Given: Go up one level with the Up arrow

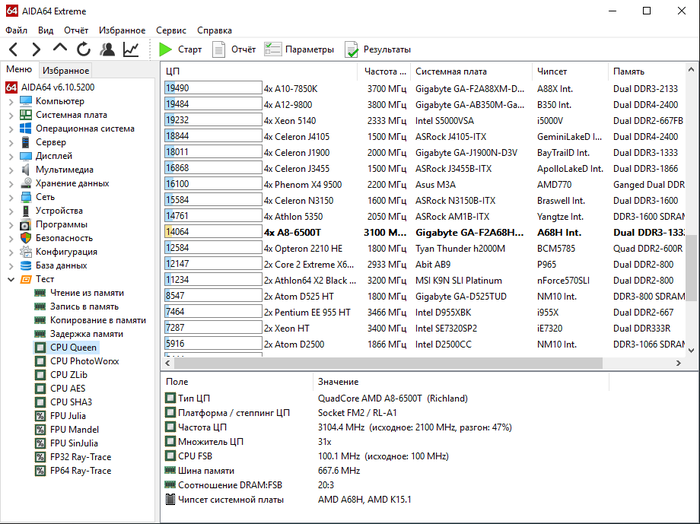Looking at the screenshot, I should coord(60,48).
